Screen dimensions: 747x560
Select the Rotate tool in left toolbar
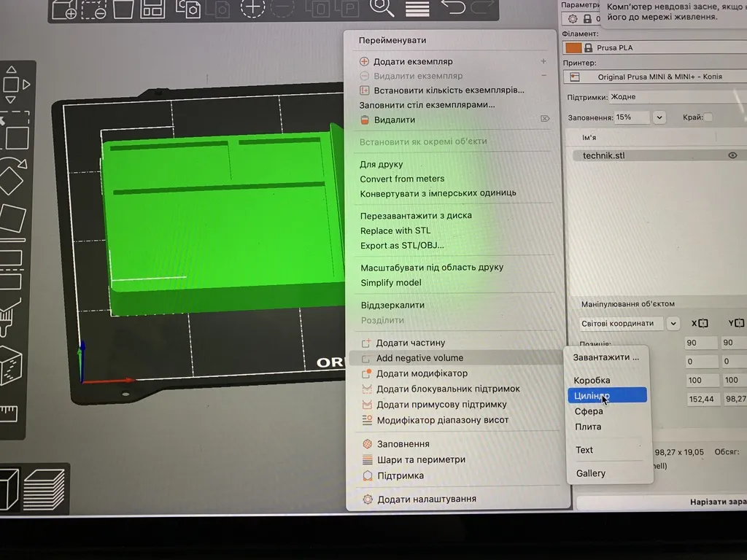(x=13, y=177)
